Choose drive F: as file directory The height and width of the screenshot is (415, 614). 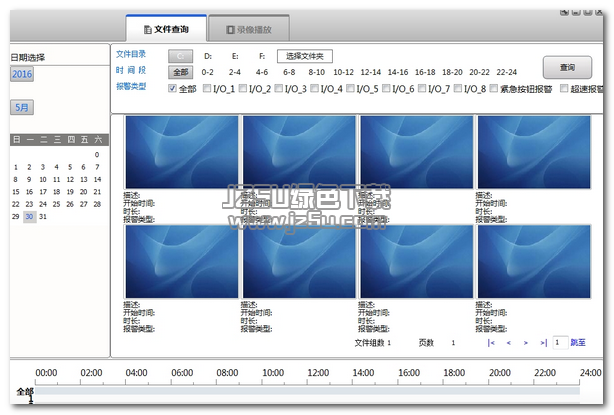(x=262, y=56)
